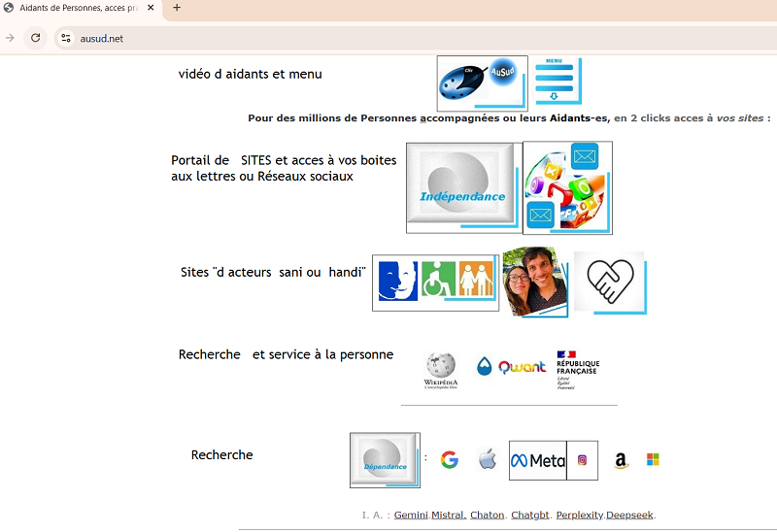Open the Qwant search logo
The height and width of the screenshot is (532, 777).
coord(511,367)
